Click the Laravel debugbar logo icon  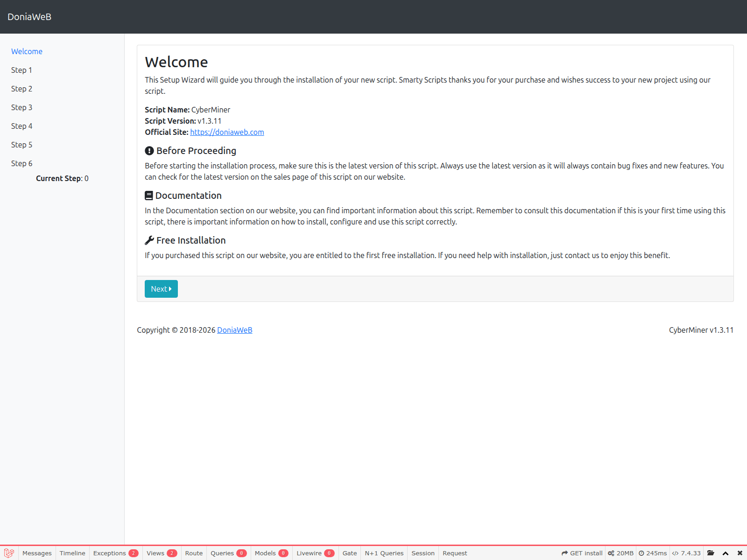[9, 553]
